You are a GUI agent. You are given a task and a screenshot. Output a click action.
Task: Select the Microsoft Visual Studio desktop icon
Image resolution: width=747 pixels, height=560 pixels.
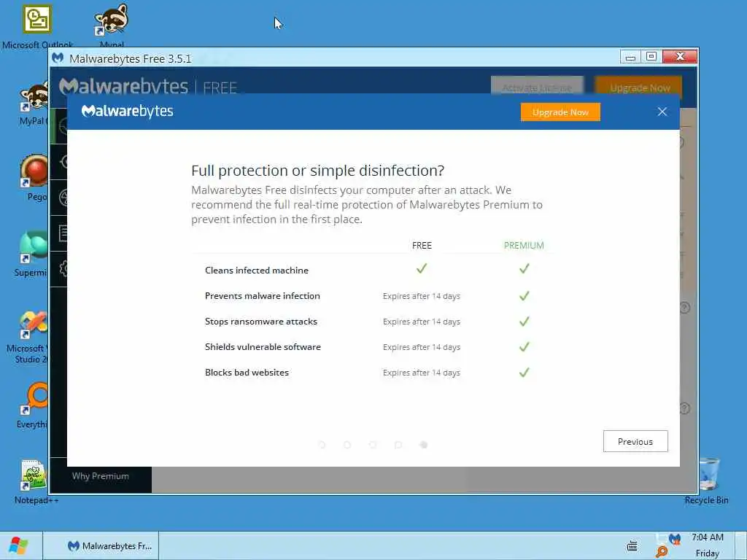click(34, 324)
